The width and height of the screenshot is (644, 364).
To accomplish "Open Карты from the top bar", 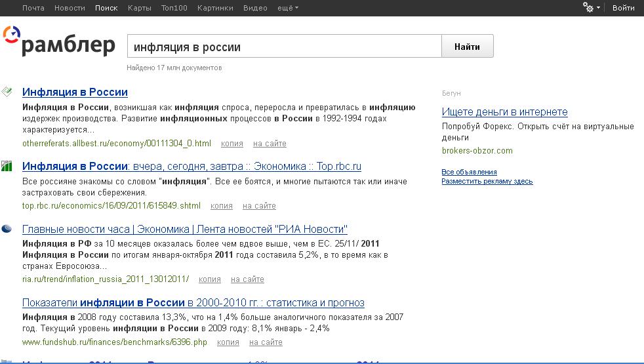I will point(139,8).
